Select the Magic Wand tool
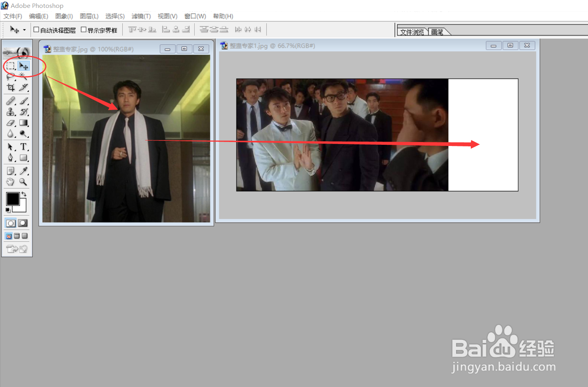 click(24, 77)
